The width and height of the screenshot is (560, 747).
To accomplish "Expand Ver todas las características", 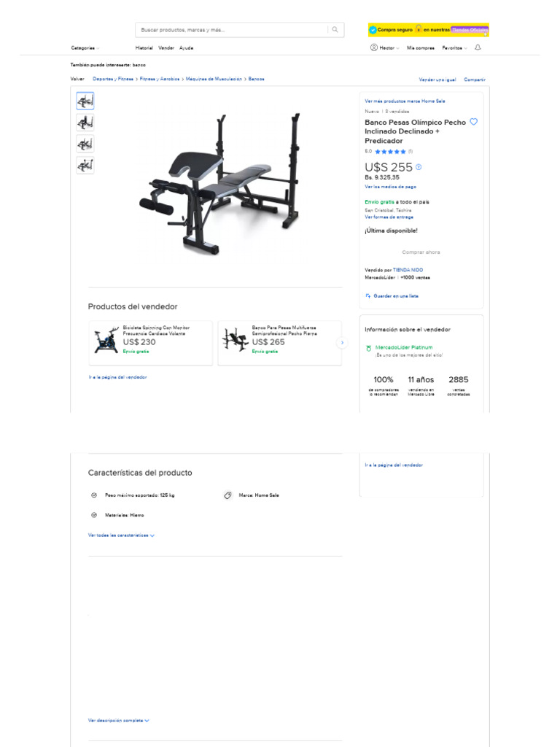I will point(121,535).
